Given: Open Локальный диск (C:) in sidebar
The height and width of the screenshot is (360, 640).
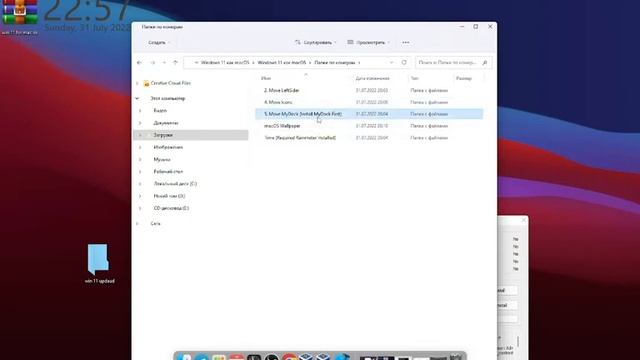Looking at the screenshot, I should (x=175, y=184).
